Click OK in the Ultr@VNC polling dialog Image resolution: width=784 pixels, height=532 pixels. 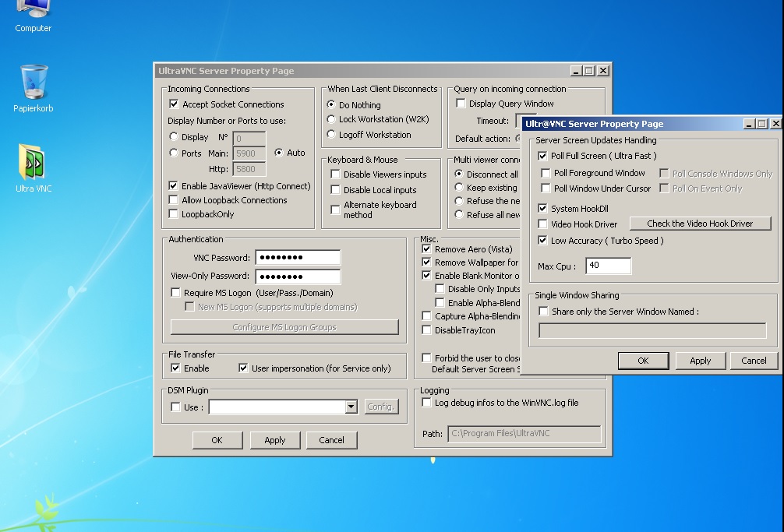643,361
